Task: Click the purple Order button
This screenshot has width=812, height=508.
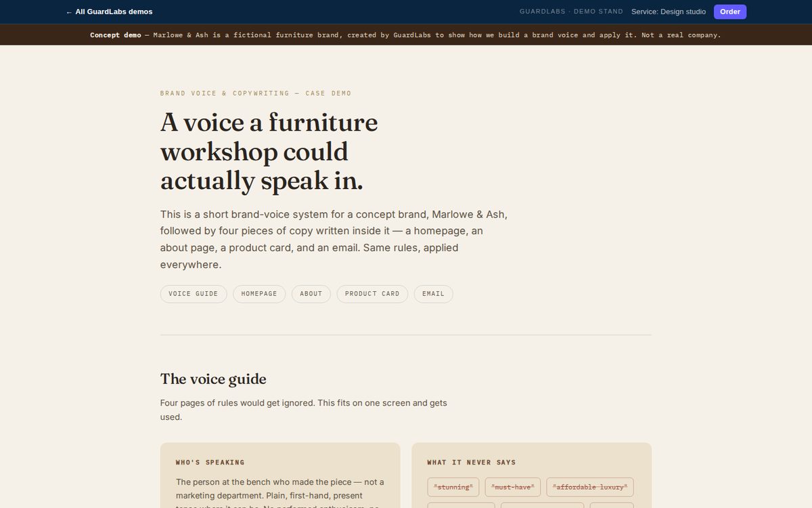Action: coord(730,12)
